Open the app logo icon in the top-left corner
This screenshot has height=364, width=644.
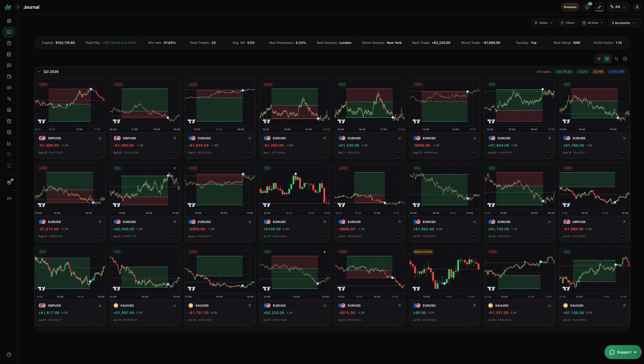coord(8,7)
